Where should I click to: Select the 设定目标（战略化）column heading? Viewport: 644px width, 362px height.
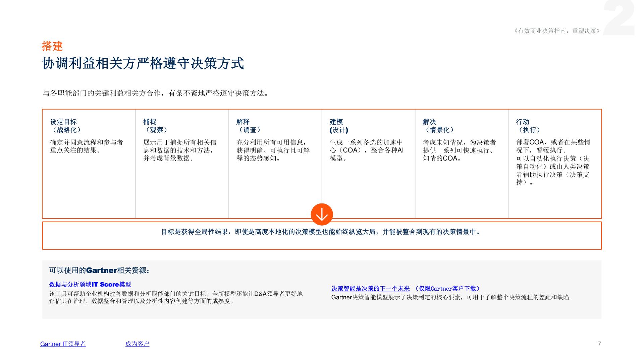click(x=65, y=126)
